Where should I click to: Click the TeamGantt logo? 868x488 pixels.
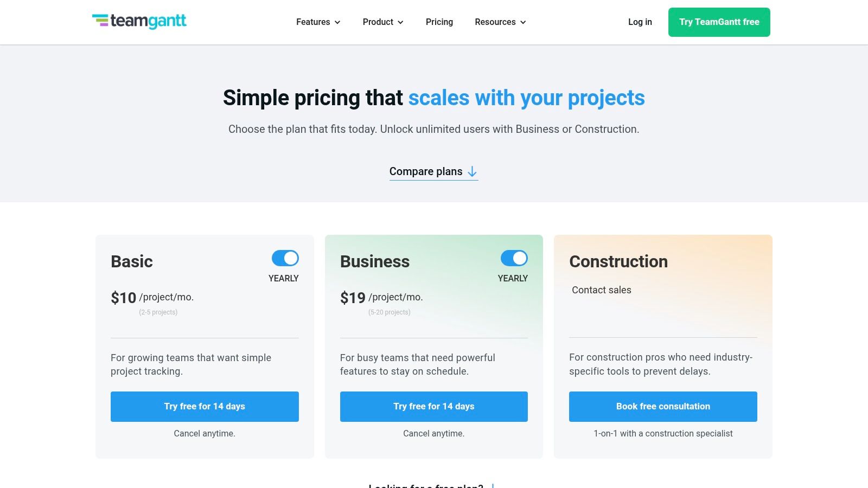[x=139, y=21]
